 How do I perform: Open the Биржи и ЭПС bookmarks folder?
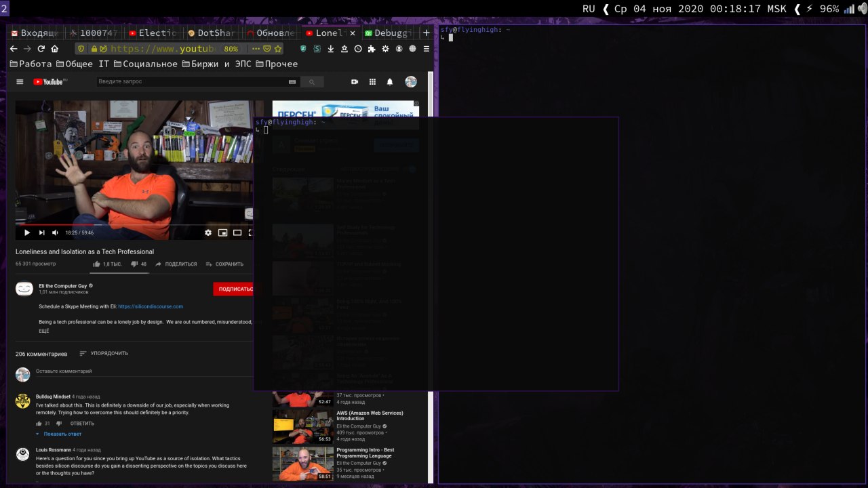click(x=216, y=64)
